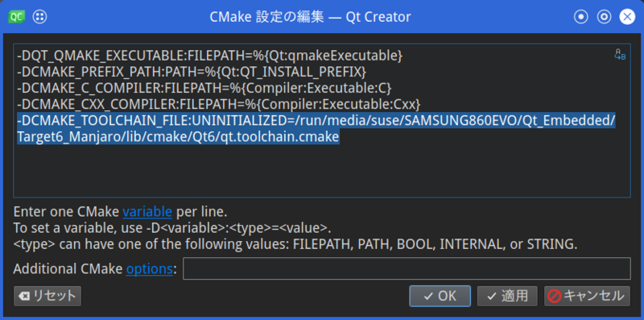
Task: Click the "CMake 設定の編集" window title
Action: [x=267, y=17]
